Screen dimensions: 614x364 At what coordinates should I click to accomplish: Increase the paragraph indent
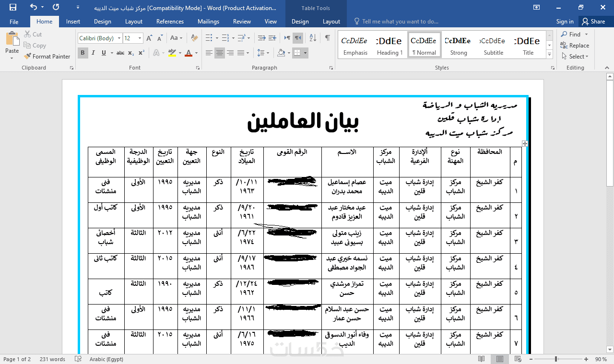click(272, 38)
